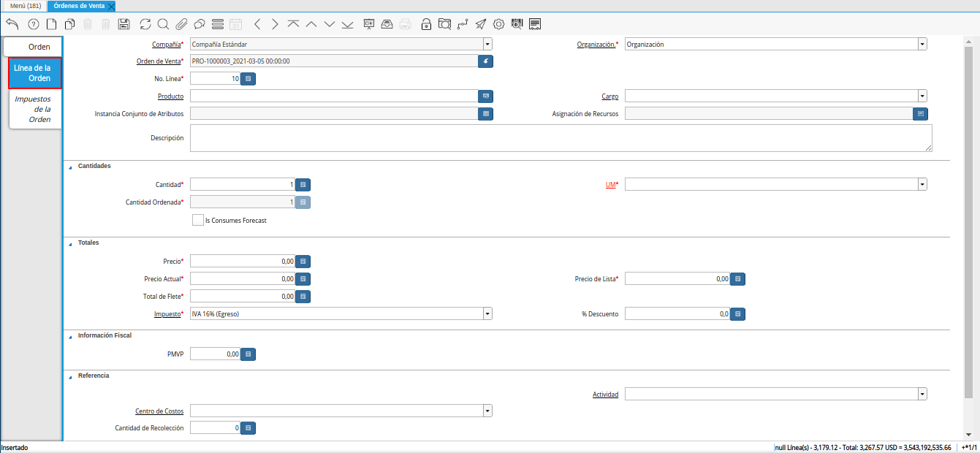Screen dimensions: 980x453
Task: Open calculator for Cantidad de Recolección
Action: point(248,427)
